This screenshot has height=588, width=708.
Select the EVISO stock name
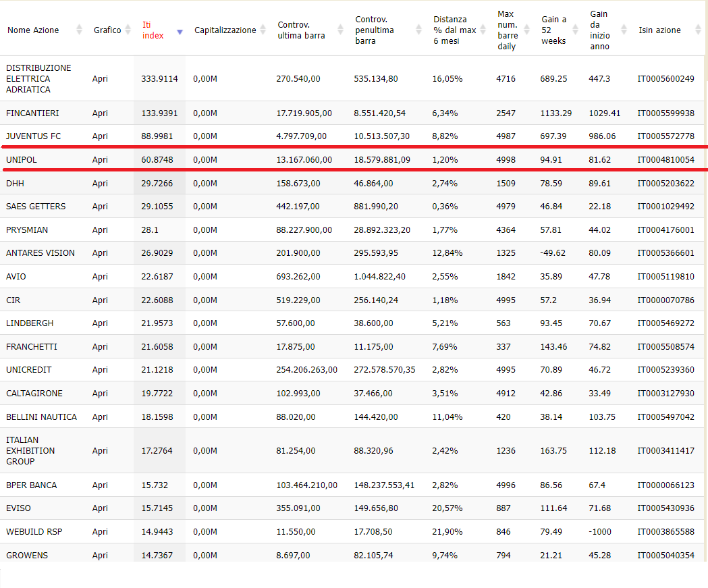[x=18, y=508]
